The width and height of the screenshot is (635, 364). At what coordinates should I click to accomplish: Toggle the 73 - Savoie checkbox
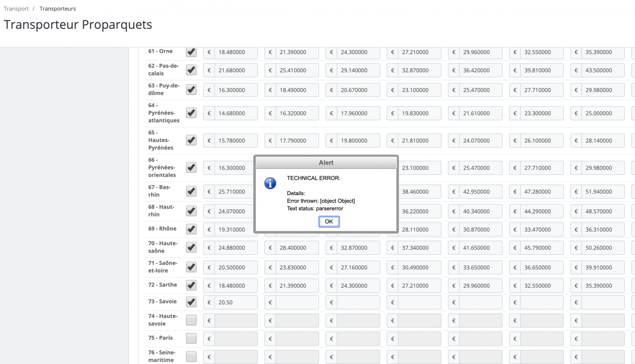tap(191, 302)
